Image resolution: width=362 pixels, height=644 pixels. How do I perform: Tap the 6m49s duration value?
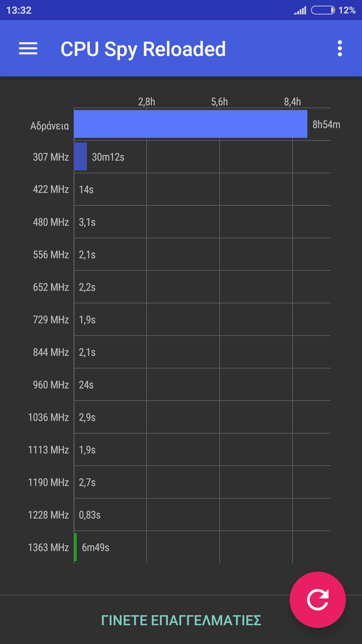coord(96,547)
